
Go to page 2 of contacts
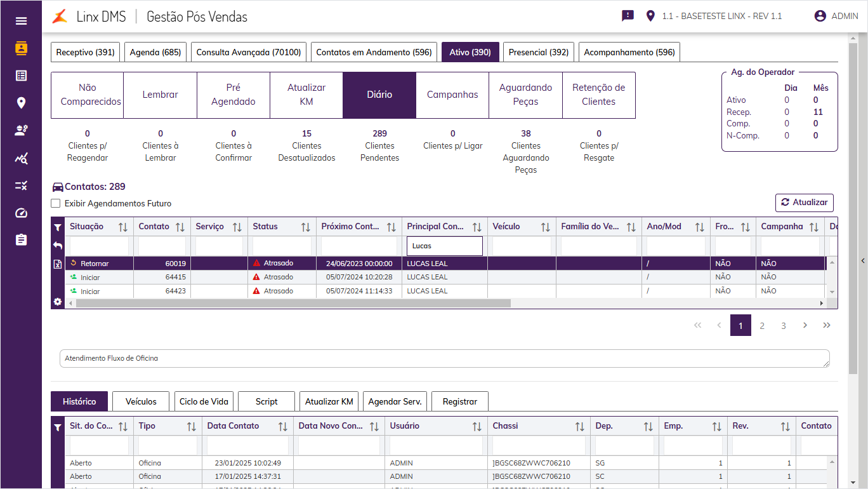[x=762, y=325]
